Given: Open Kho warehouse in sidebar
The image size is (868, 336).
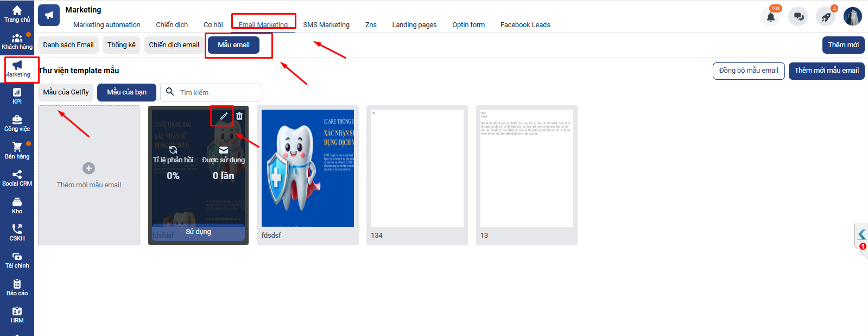Looking at the screenshot, I should coord(17,206).
